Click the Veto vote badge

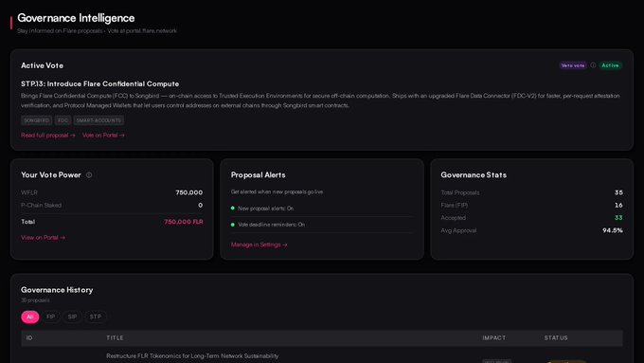point(573,65)
